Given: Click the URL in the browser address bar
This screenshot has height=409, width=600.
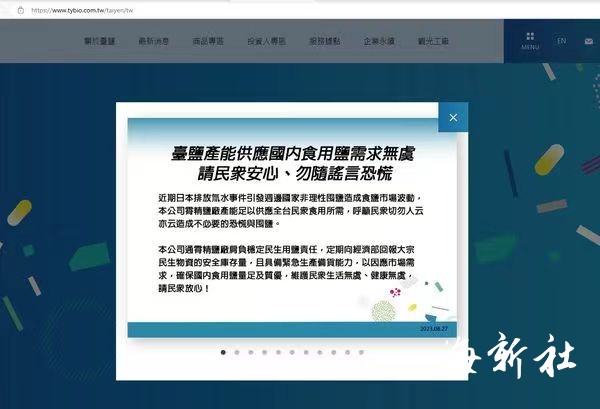Looking at the screenshot, I should pyautogui.click(x=82, y=10).
